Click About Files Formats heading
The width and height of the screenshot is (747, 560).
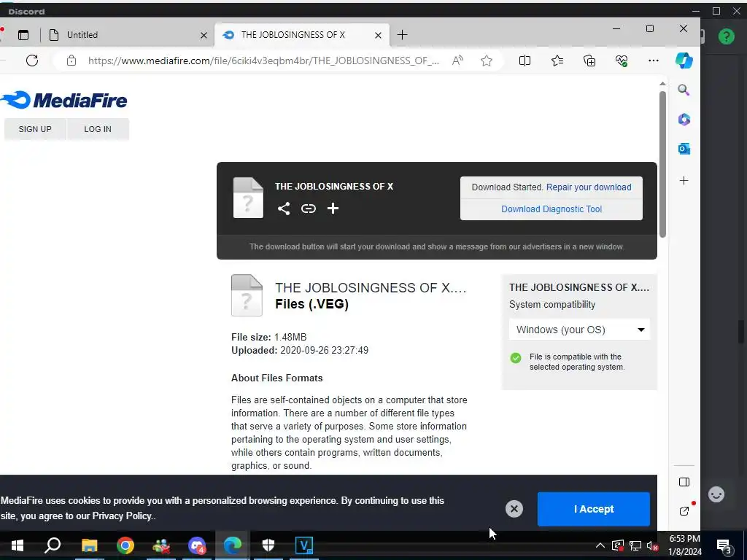pyautogui.click(x=276, y=378)
